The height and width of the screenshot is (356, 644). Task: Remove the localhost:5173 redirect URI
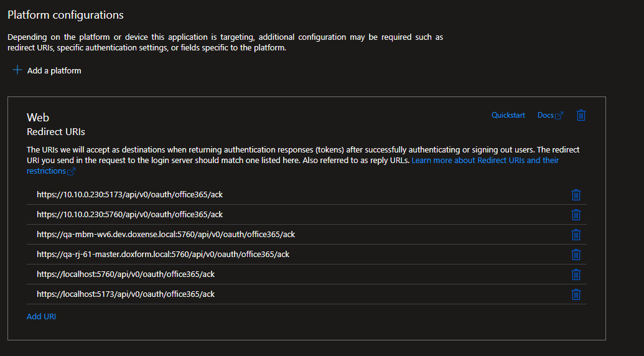click(x=576, y=294)
